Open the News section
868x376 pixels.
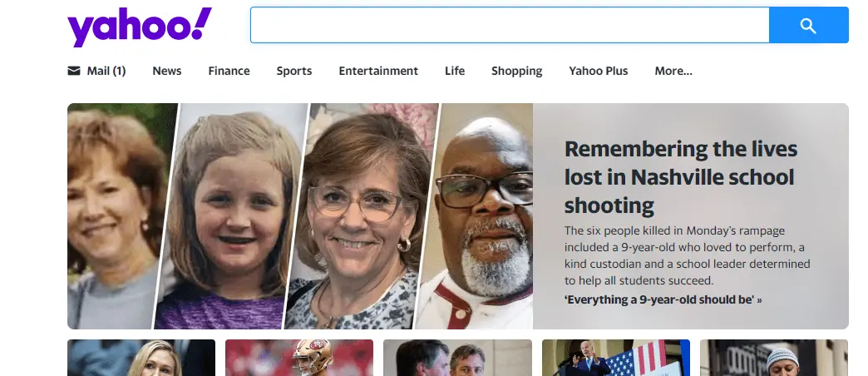click(166, 71)
